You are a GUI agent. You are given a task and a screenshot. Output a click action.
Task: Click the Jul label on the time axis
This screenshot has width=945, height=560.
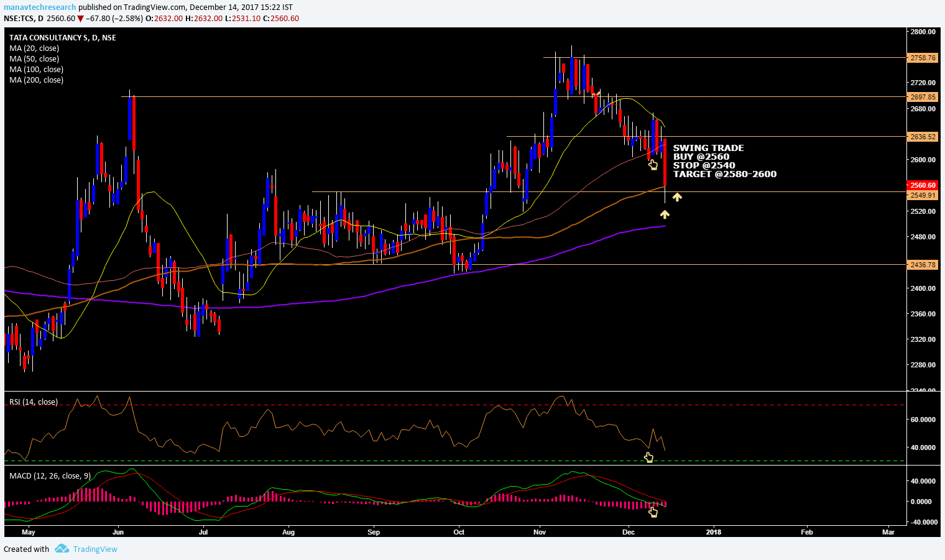203,532
